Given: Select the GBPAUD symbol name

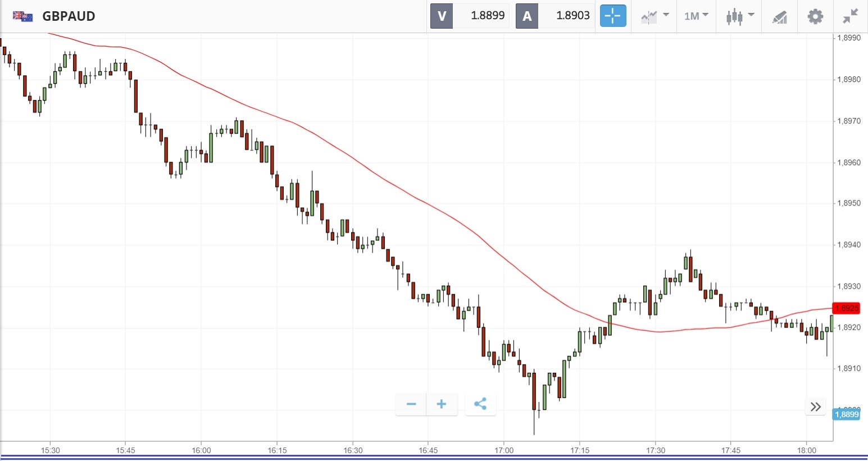Looking at the screenshot, I should pyautogui.click(x=69, y=16).
